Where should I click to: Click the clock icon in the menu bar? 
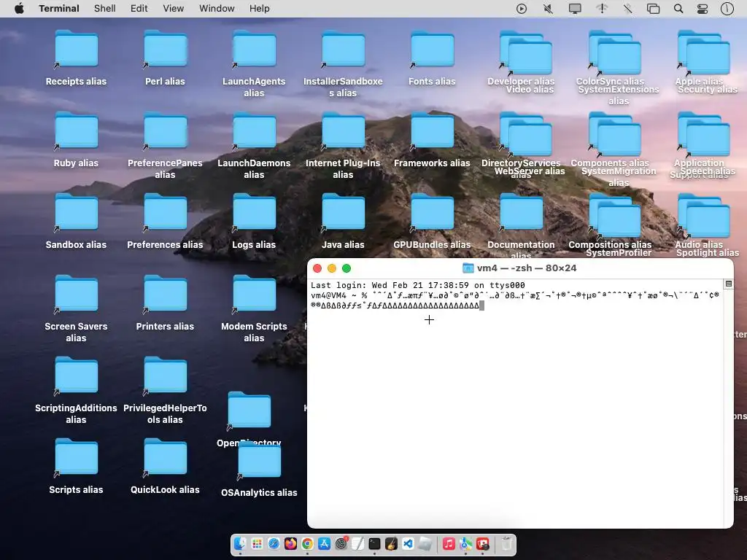[727, 9]
